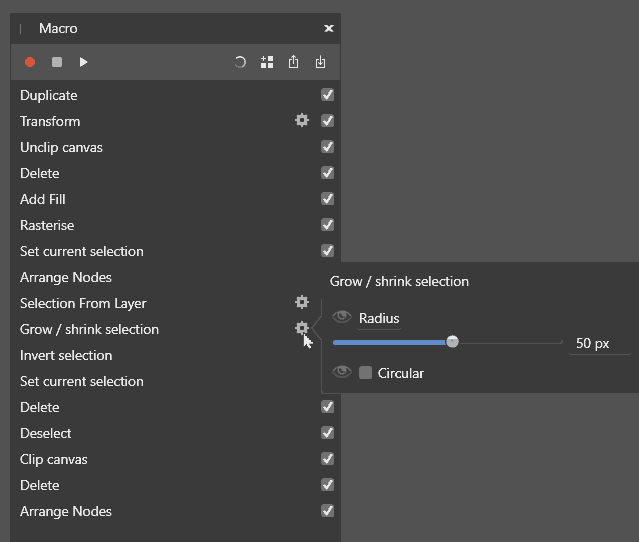Disable the Duplicate step checkbox
Viewport: 639px width, 542px height.
click(327, 95)
